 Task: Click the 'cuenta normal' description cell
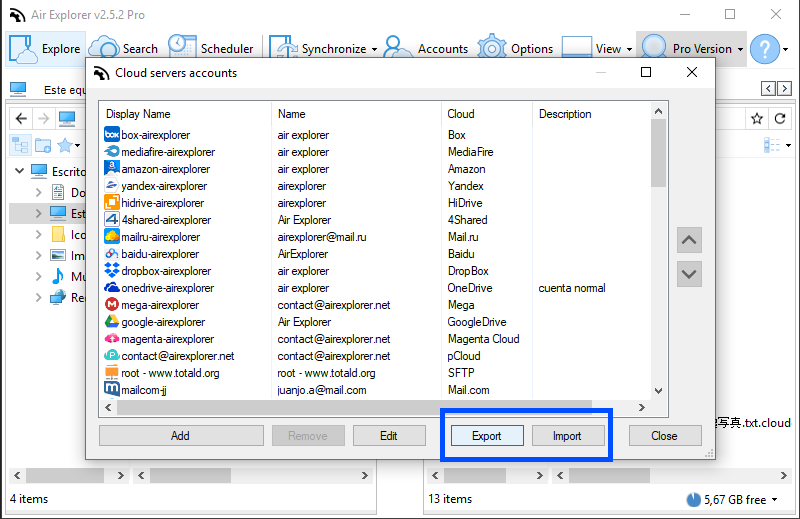click(x=572, y=288)
